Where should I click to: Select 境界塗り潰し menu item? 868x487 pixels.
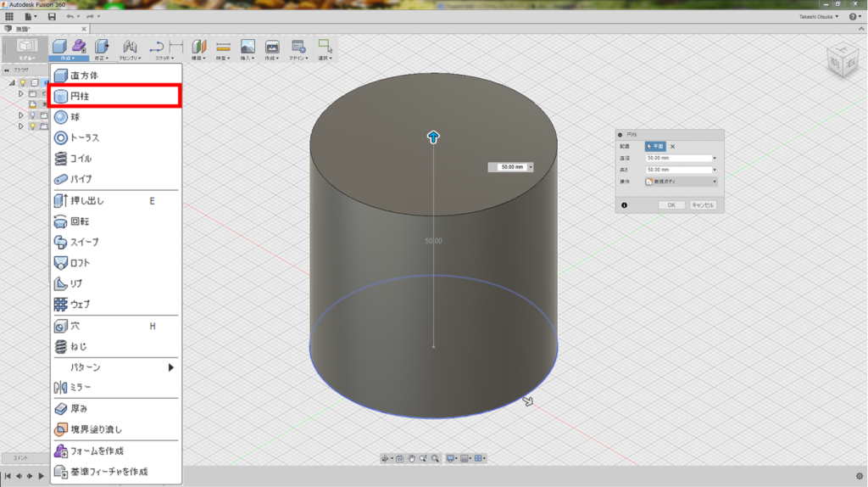pyautogui.click(x=116, y=429)
